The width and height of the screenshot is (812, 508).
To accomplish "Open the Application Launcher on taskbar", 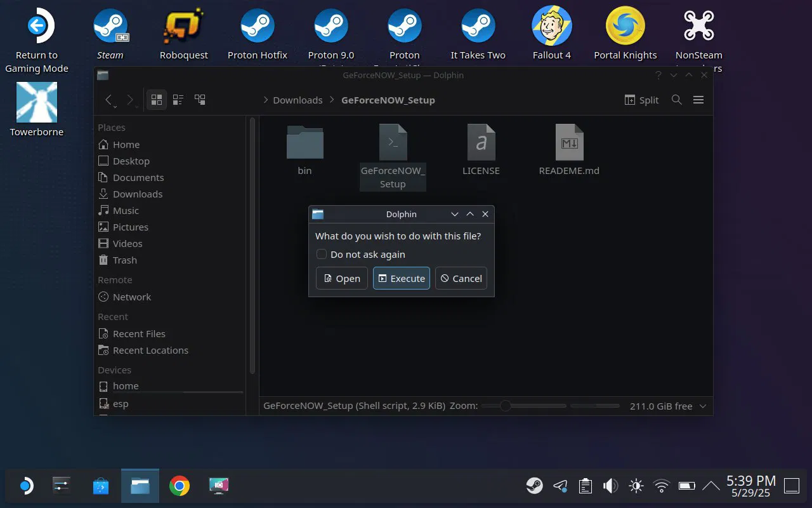I will coord(25,486).
